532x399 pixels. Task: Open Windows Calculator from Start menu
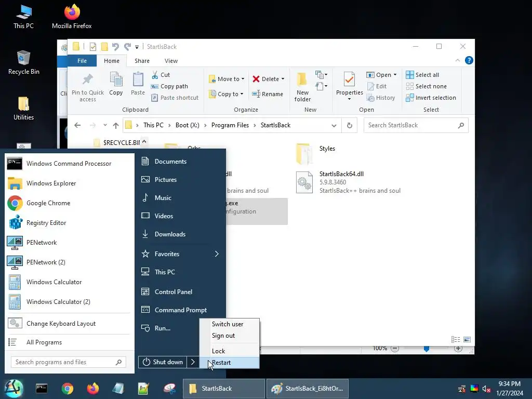70,282
